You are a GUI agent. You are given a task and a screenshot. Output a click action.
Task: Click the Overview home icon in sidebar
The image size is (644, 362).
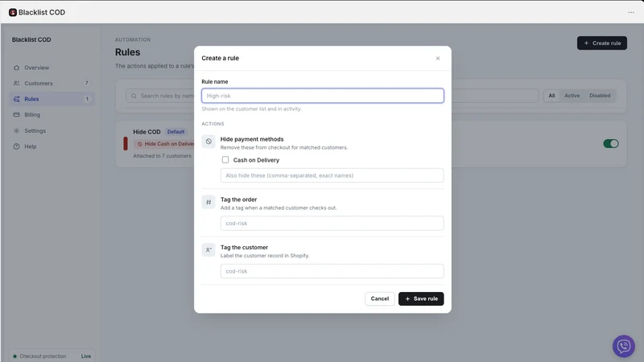click(16, 68)
